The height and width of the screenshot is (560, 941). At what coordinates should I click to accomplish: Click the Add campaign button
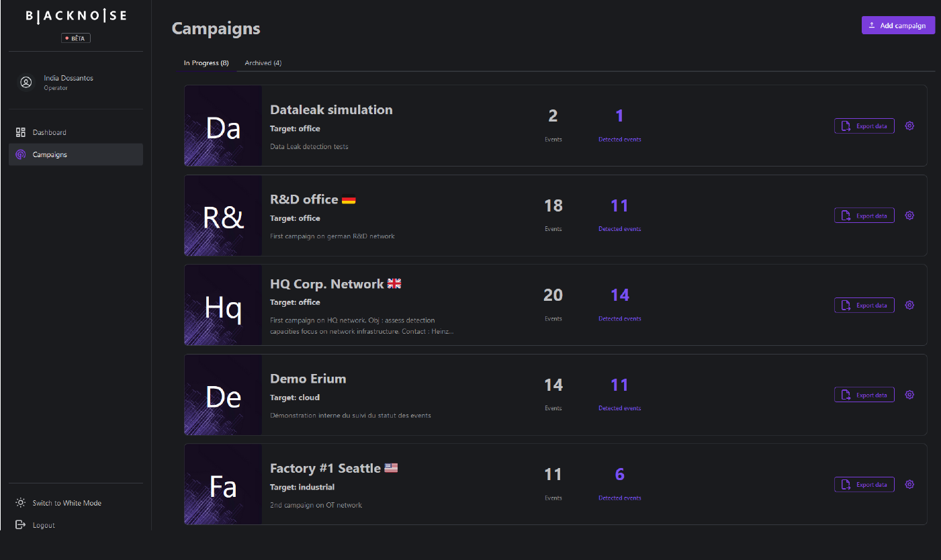pyautogui.click(x=898, y=26)
